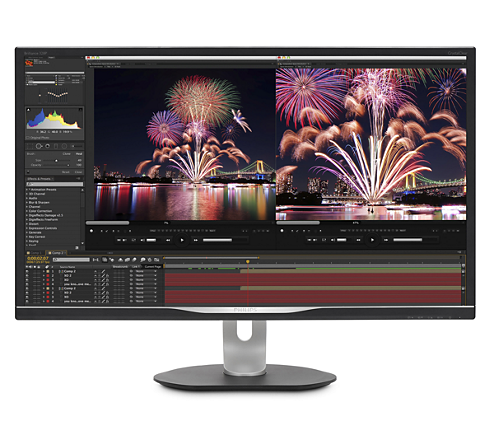Open the Effects & Presets panel menu
Viewport: 494px width, 435px height.
coord(78,178)
